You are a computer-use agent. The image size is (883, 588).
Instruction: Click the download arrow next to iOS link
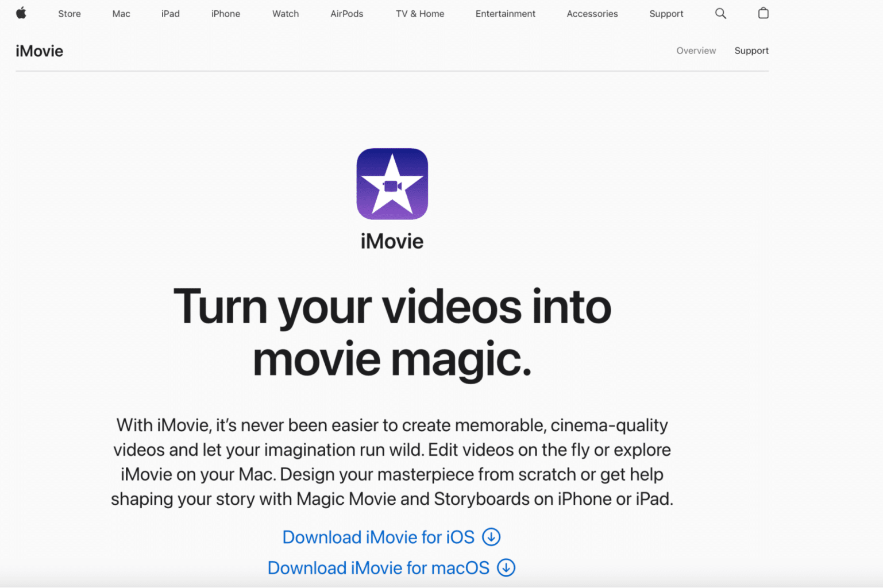point(491,537)
